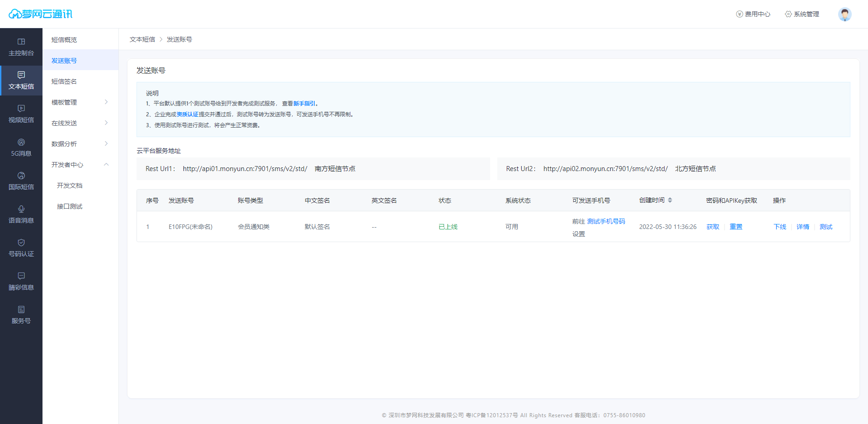This screenshot has width=868, height=424.
Task: Open the 服务号 sidebar icon
Action: click(x=21, y=310)
